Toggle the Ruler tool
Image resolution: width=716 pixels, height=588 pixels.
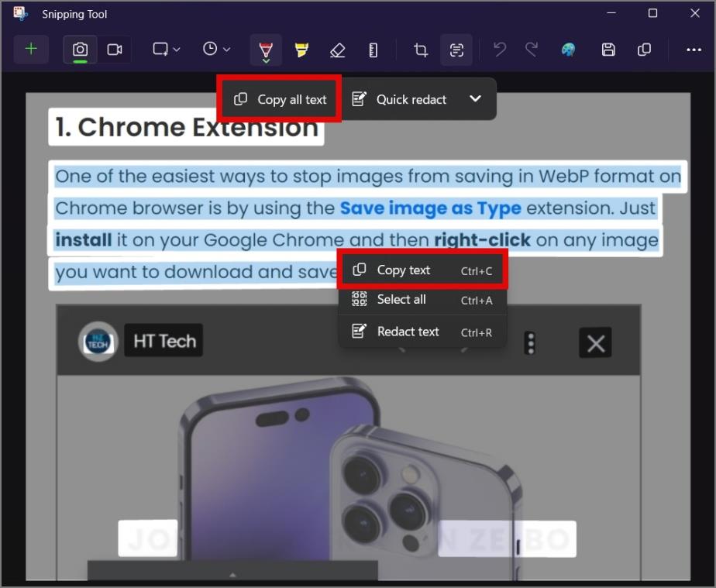(x=373, y=50)
